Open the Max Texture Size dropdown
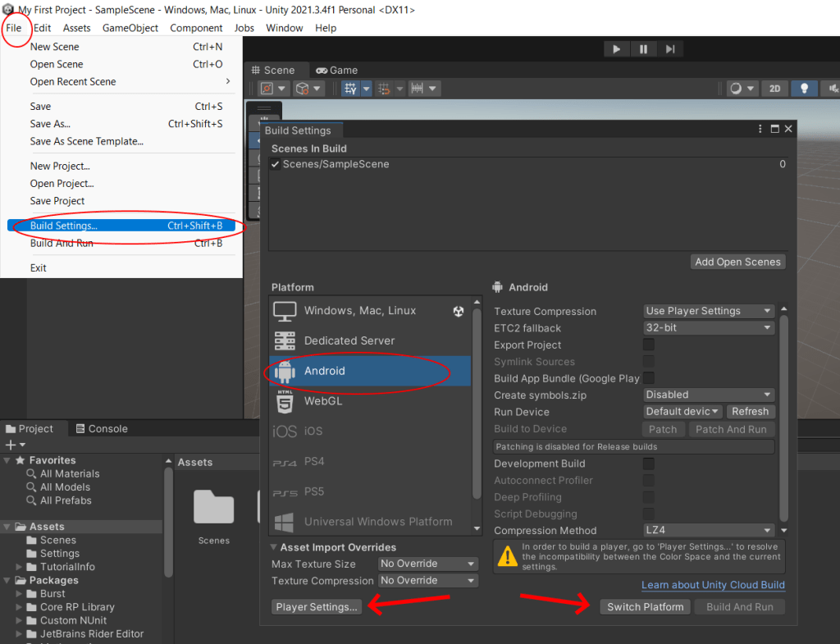This screenshot has width=840, height=644. (x=428, y=564)
